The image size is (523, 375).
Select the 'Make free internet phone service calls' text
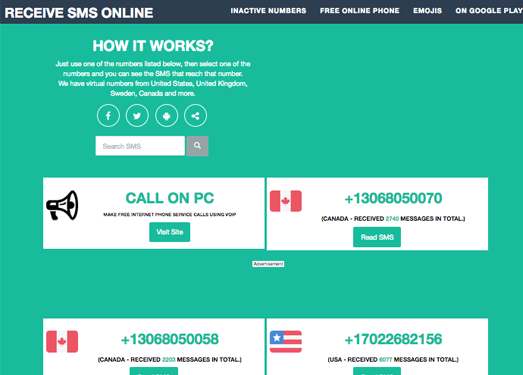click(170, 215)
